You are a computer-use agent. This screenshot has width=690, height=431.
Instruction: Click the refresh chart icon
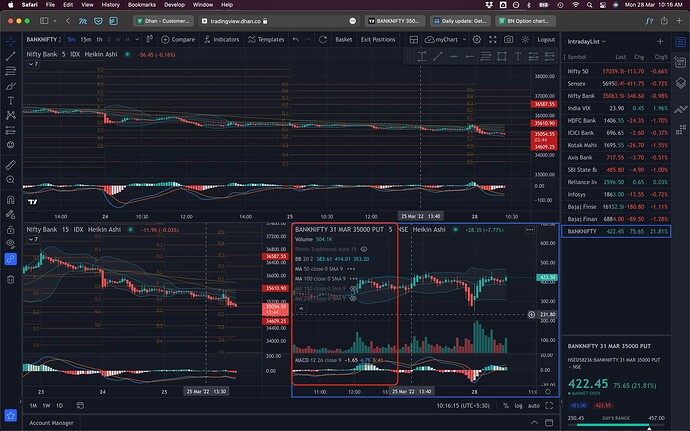point(323,40)
